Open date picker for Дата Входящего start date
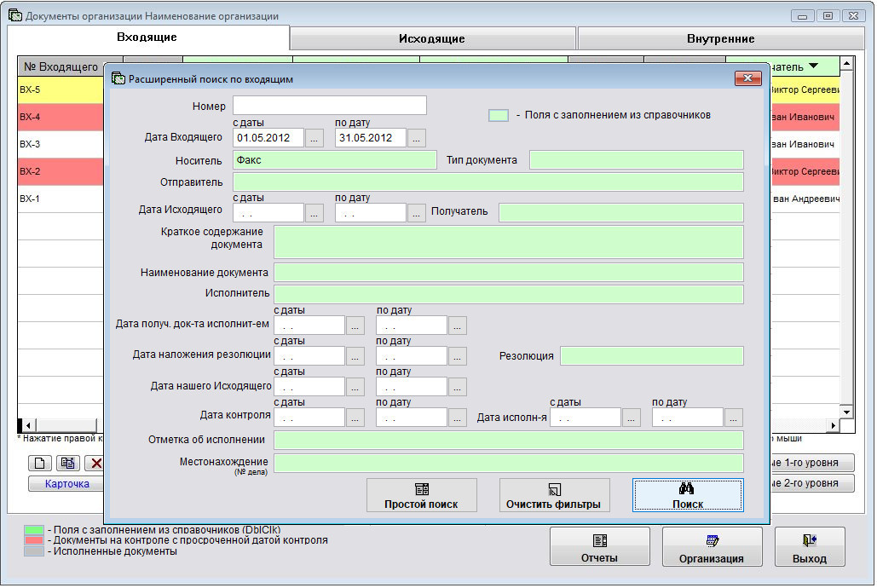 314,138
